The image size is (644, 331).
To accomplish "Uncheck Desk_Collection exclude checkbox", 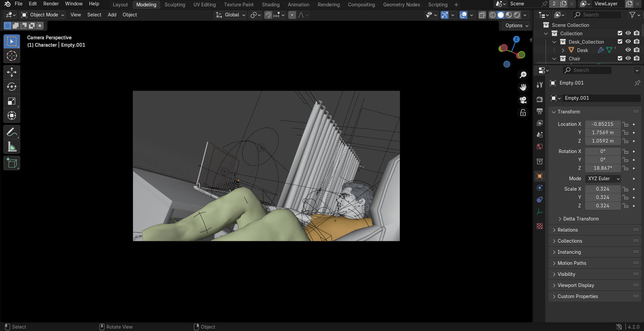I will (620, 42).
